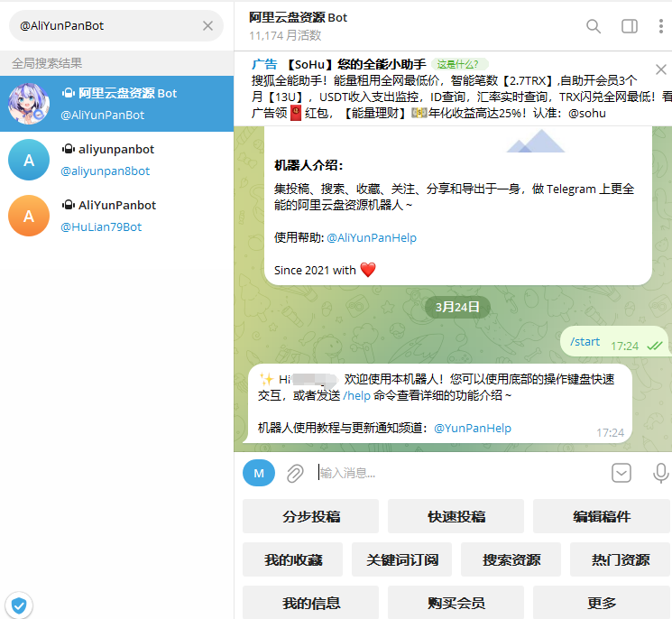672x619 pixels.
Task: Focus the 输入消息 message input field
Action: 451,473
